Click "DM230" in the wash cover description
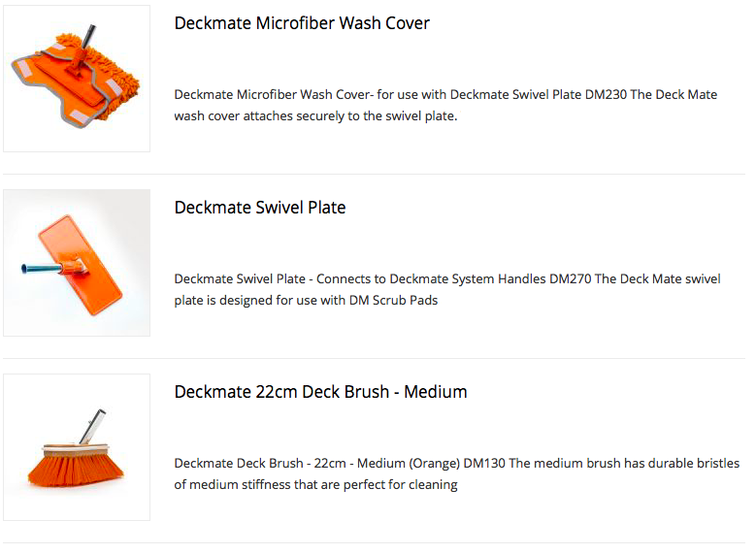The height and width of the screenshot is (554, 756). click(606, 94)
